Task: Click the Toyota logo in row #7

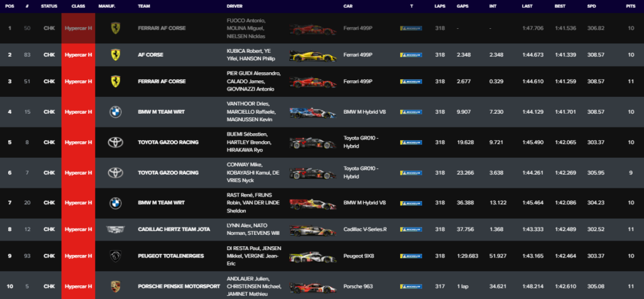Action: (x=116, y=173)
